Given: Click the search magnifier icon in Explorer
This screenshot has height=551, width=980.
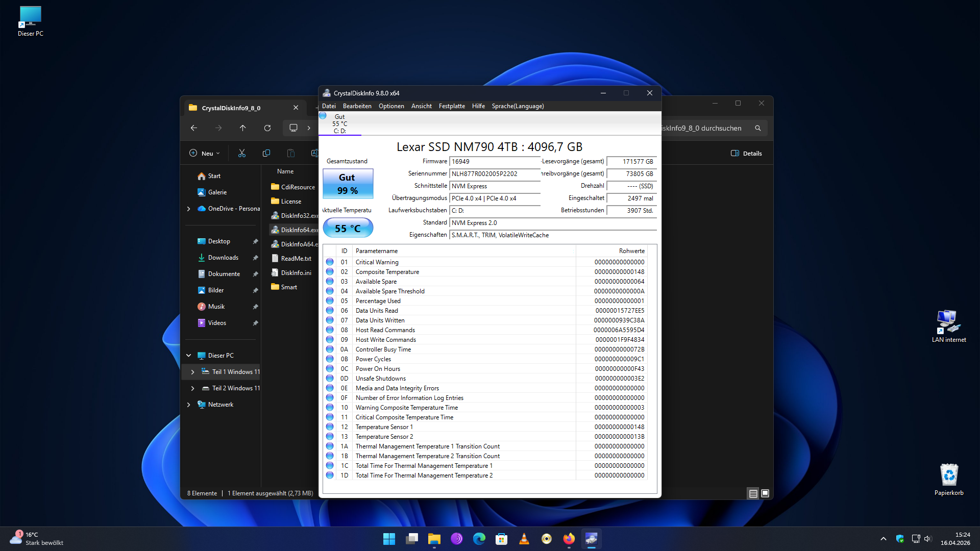Looking at the screenshot, I should click(x=758, y=128).
